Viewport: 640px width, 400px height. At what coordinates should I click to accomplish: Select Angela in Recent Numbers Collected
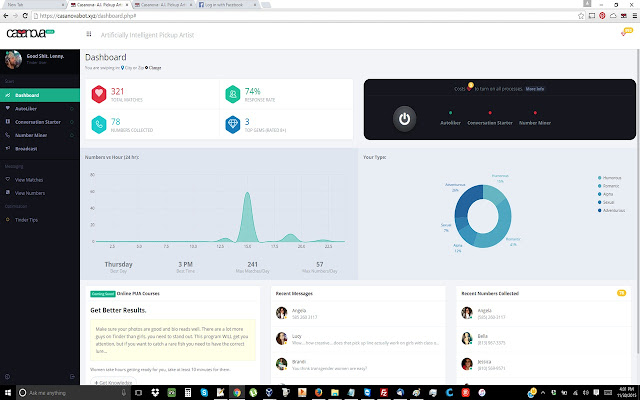[x=543, y=313]
